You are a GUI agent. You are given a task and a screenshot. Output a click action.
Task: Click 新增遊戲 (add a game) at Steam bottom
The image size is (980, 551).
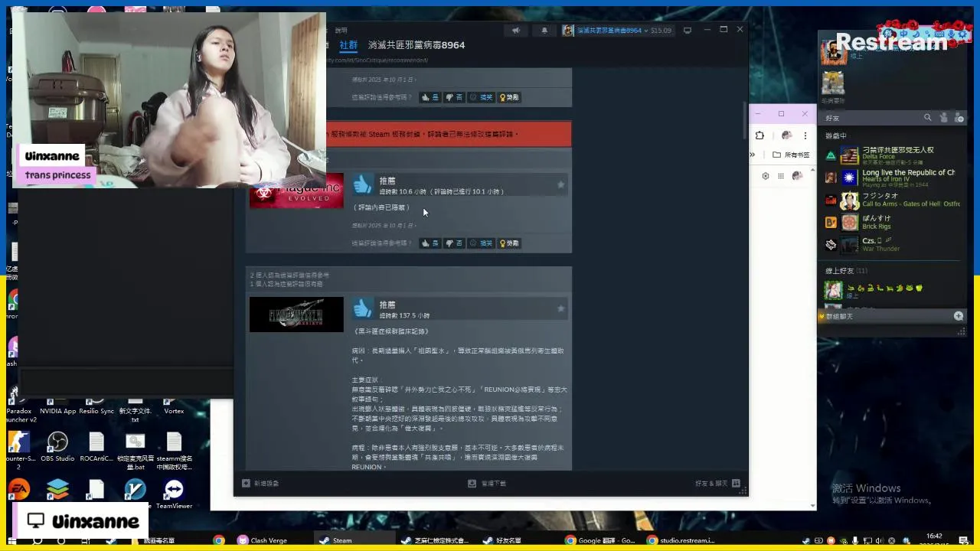pyautogui.click(x=260, y=484)
